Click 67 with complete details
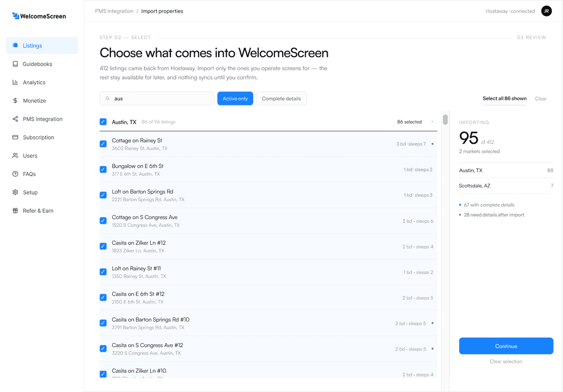The height and width of the screenshot is (392, 563). pos(489,205)
